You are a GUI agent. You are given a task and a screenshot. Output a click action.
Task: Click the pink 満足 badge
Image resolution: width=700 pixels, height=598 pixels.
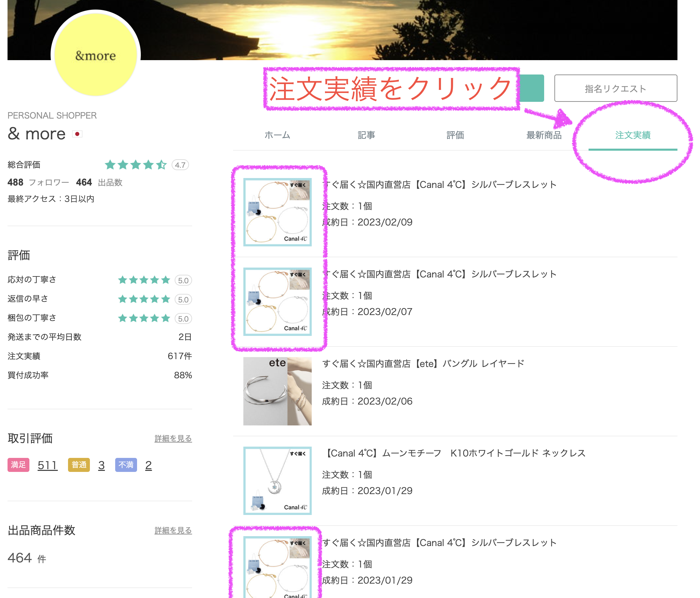pos(18,465)
